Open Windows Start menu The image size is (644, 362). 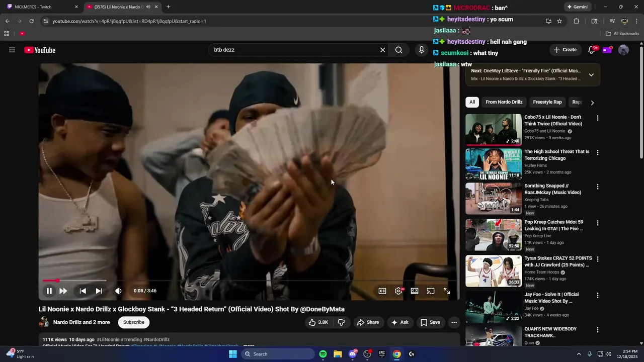tap(232, 354)
